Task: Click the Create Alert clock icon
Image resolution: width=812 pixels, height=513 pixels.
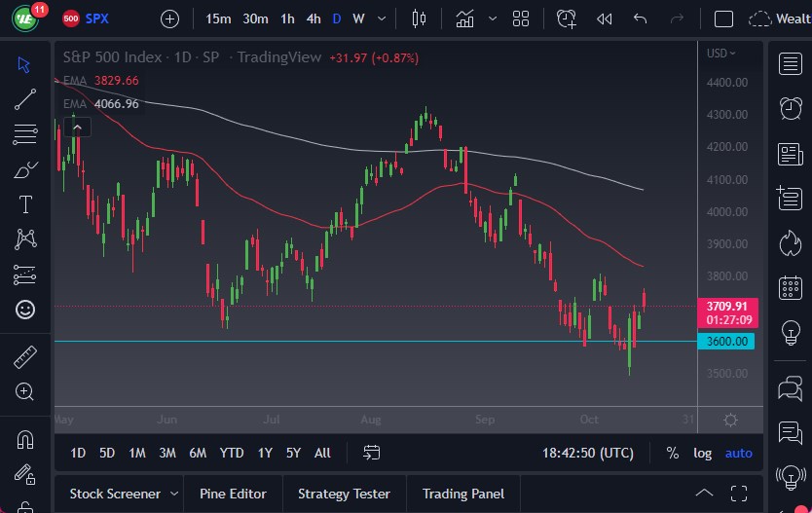Action: [x=567, y=18]
